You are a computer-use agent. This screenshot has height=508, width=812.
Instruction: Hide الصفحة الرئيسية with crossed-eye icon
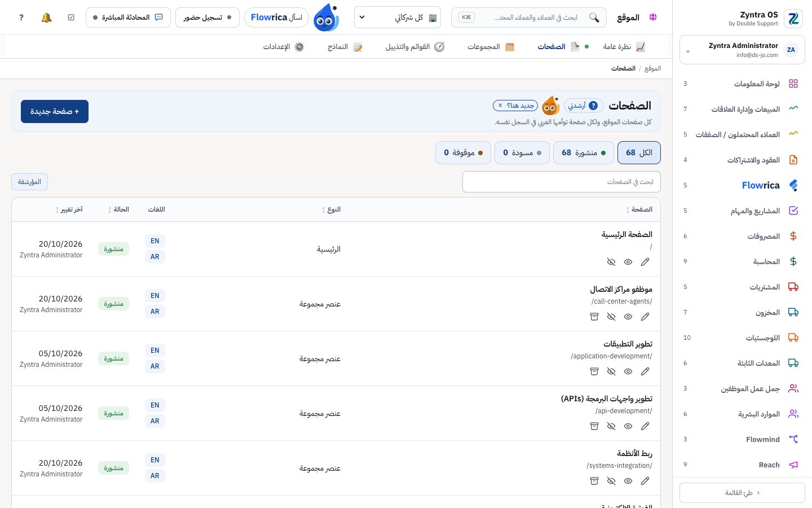(x=611, y=262)
